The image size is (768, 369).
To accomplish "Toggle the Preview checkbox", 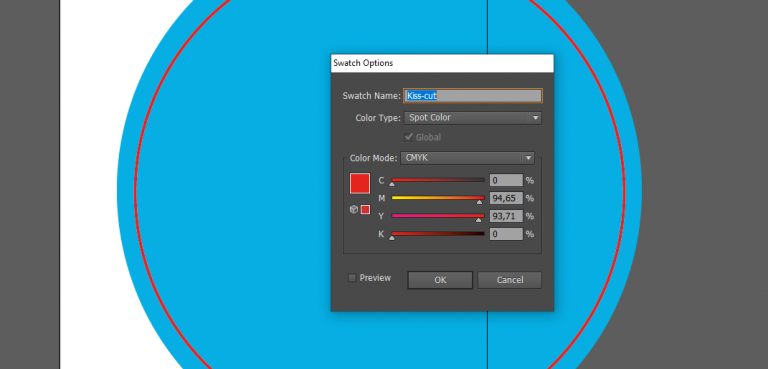I will point(352,278).
